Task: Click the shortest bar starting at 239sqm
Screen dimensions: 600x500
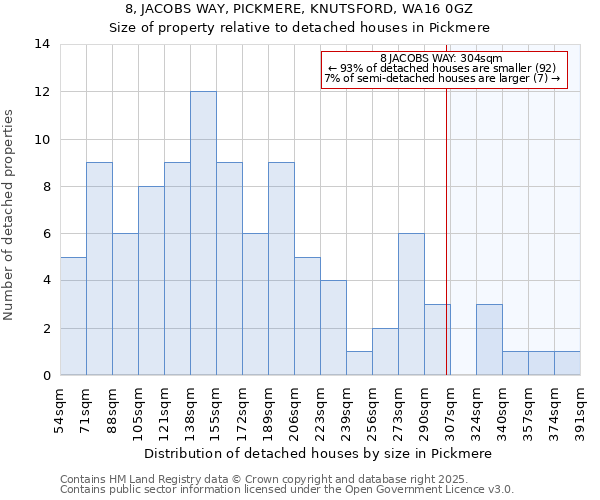Action: tap(359, 363)
